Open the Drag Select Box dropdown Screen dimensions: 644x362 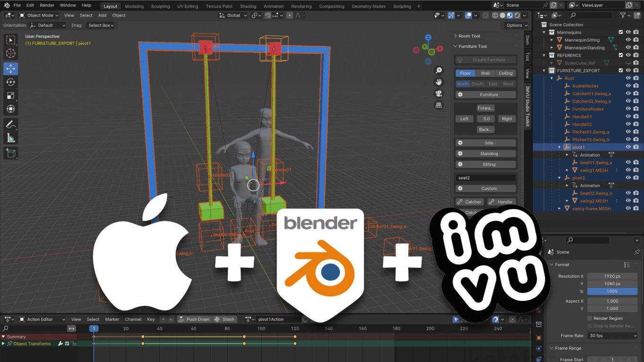click(x=101, y=25)
